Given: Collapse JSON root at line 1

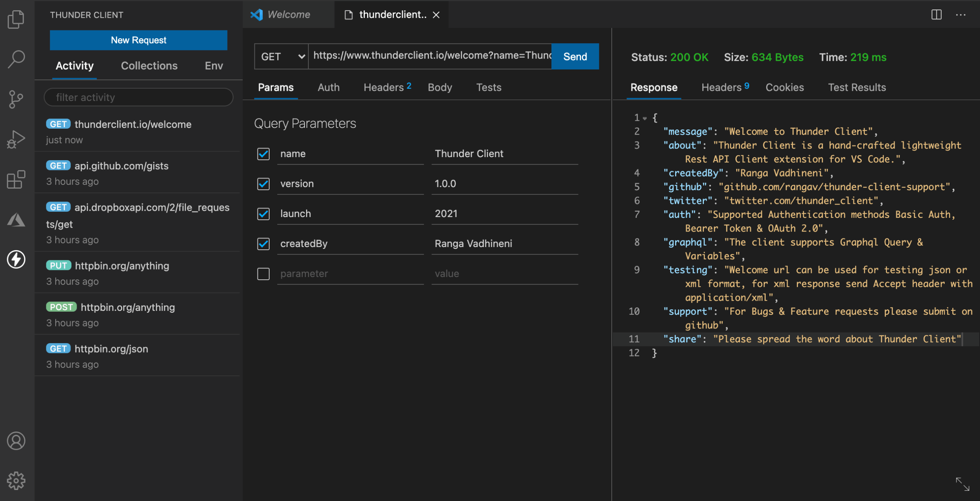Looking at the screenshot, I should point(645,118).
